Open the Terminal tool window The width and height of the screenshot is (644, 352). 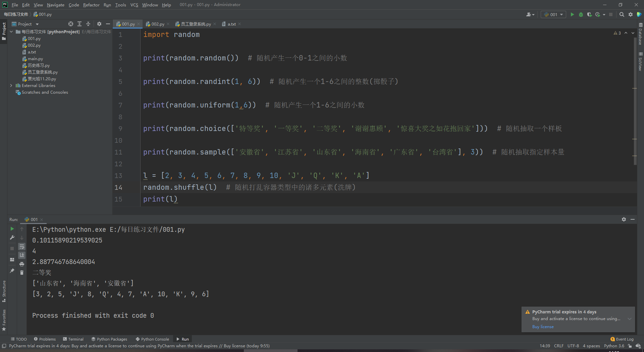(x=73, y=339)
